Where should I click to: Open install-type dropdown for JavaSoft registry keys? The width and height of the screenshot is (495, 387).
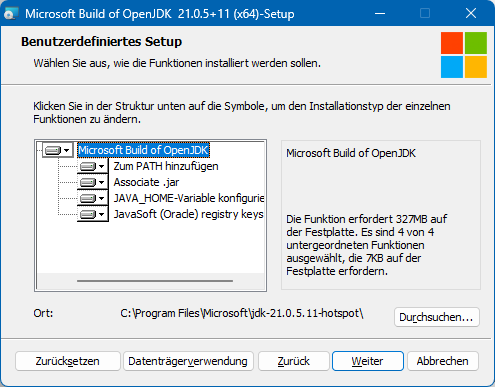tap(93, 214)
